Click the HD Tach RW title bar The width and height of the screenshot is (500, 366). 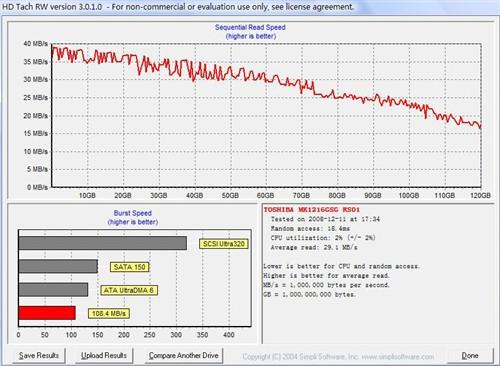(250, 7)
